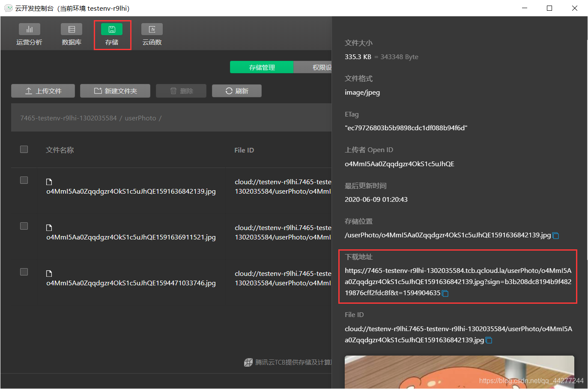Screen dimensions: 588x389
Task: Click file icon of the 1591636911521.jpg row
Action: click(49, 227)
